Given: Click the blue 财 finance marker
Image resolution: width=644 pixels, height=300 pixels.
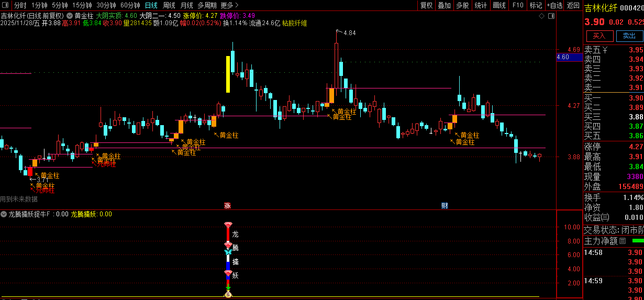Looking at the screenshot, I should (x=444, y=206).
